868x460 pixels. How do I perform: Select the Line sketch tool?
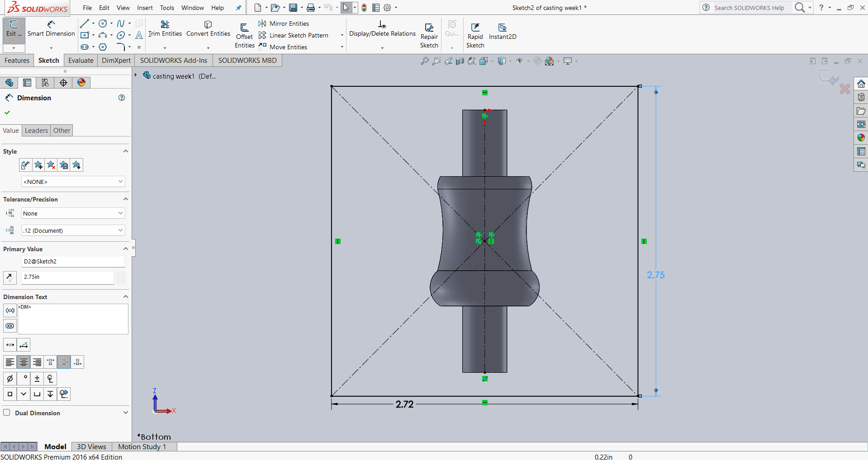click(x=85, y=23)
